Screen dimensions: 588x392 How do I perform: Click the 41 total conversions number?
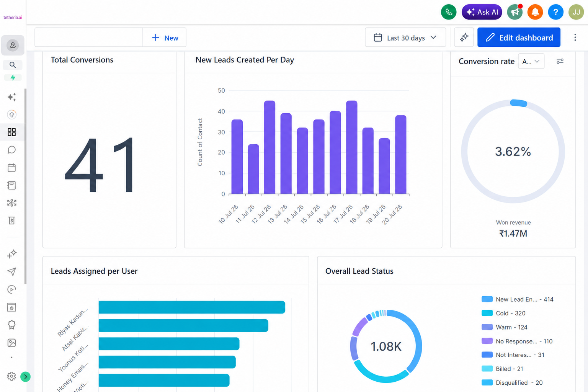coord(100,165)
